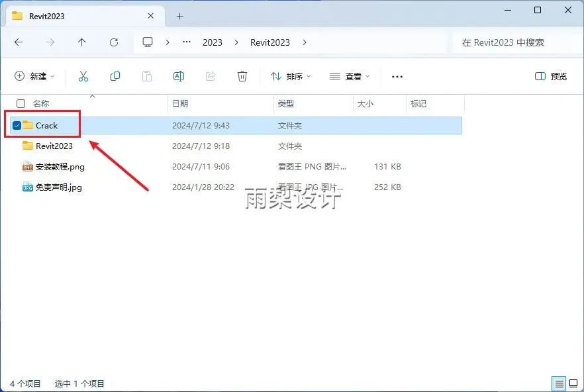Sort by the 名称 column header

pyautogui.click(x=41, y=103)
